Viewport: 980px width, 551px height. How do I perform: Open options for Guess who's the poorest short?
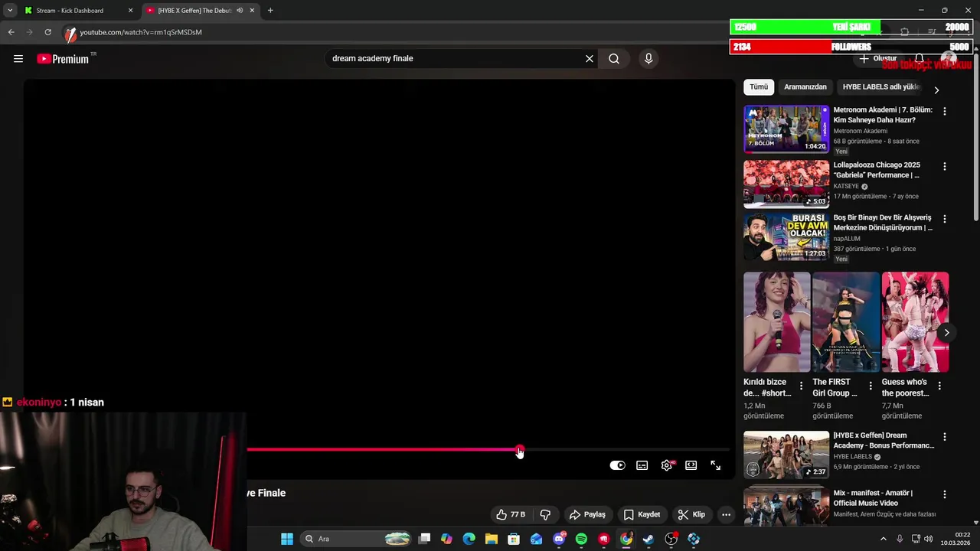[x=939, y=386]
